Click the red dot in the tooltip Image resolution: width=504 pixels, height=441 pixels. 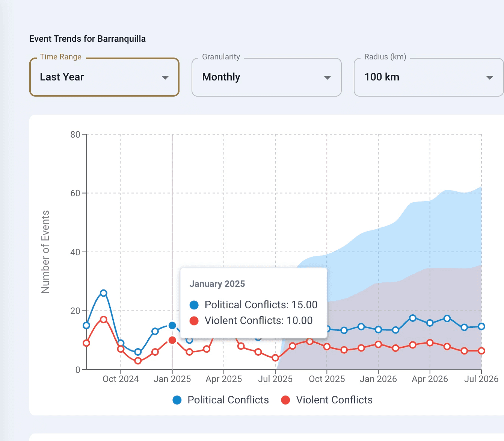pos(194,320)
